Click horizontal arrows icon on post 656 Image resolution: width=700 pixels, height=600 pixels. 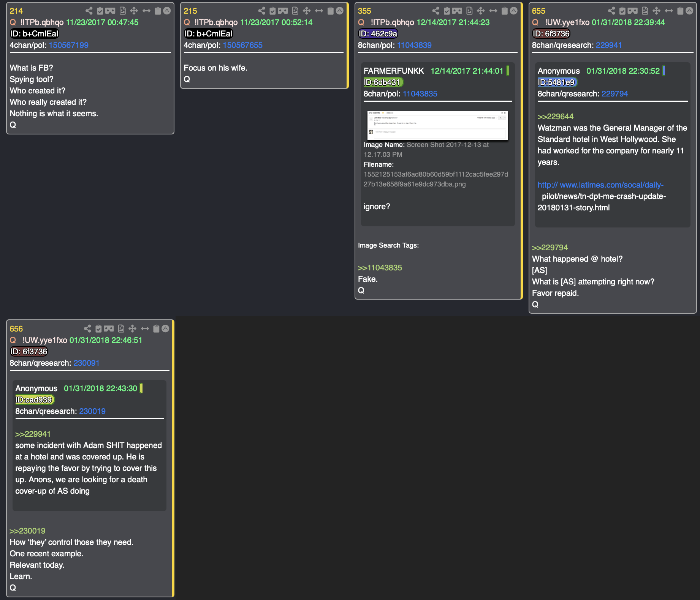[x=145, y=328]
